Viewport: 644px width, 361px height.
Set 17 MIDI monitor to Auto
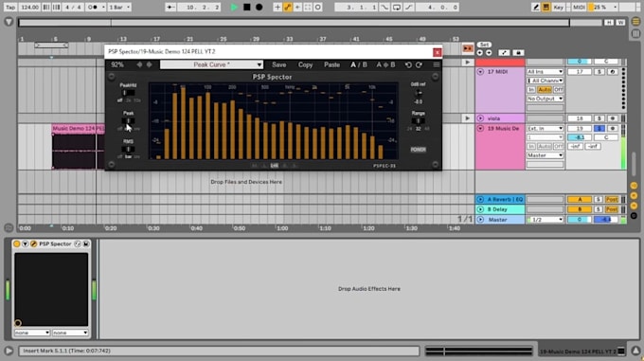point(545,89)
